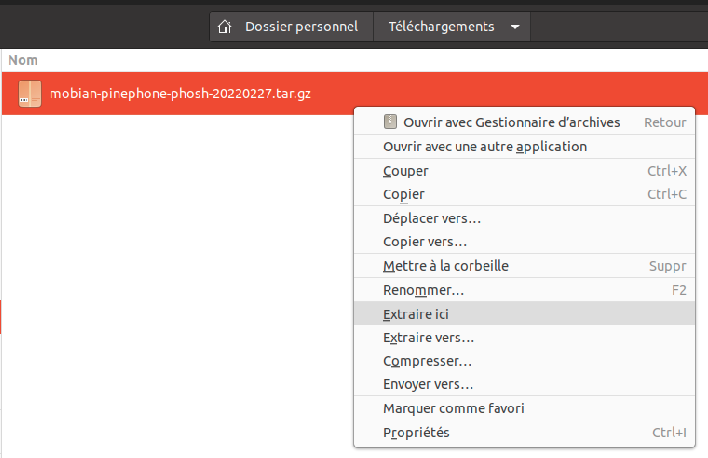The height and width of the screenshot is (458, 708).
Task: Click the archive manager icon in context menu
Action: tap(390, 122)
